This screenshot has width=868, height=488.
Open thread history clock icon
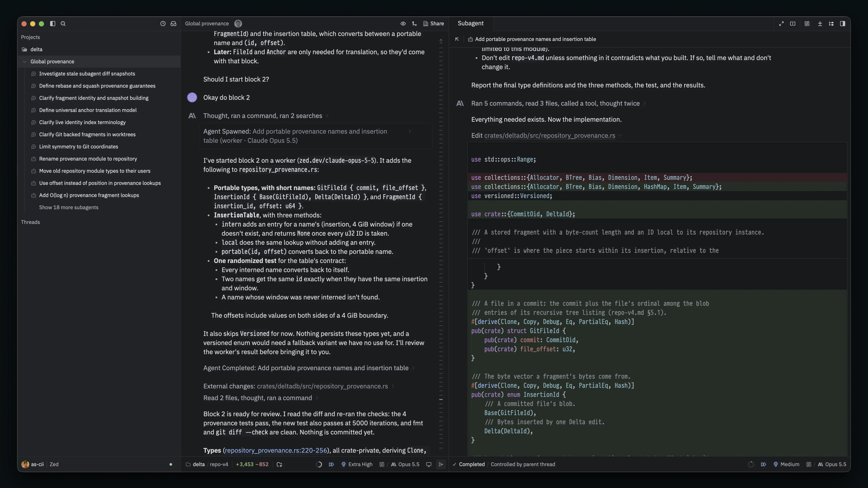tap(163, 24)
